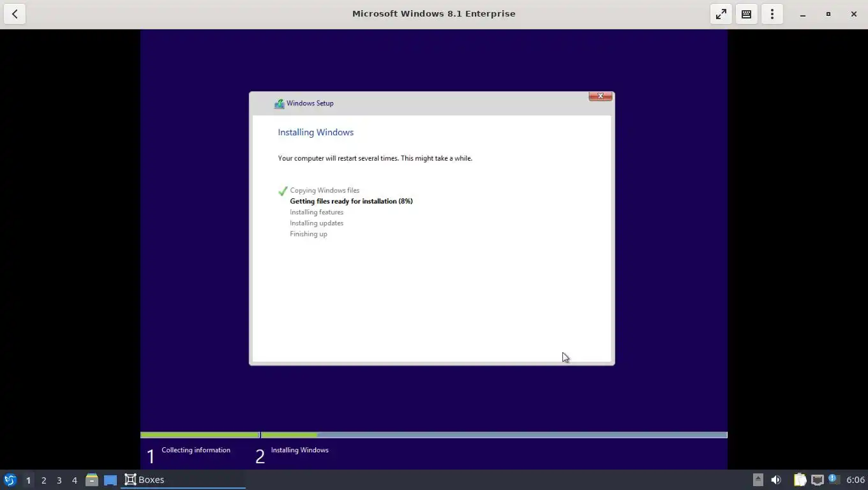868x490 pixels.
Task: Click 'Getting files ready for installation (8%)'
Action: tap(351, 201)
